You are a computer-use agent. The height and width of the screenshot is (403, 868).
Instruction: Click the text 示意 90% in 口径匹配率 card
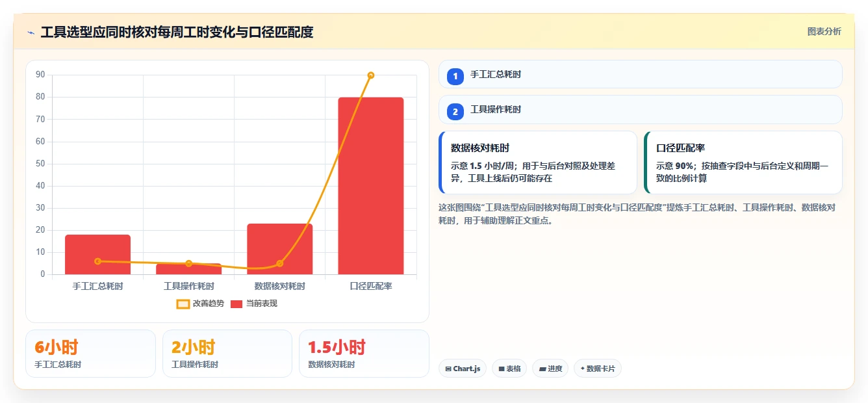pyautogui.click(x=676, y=166)
